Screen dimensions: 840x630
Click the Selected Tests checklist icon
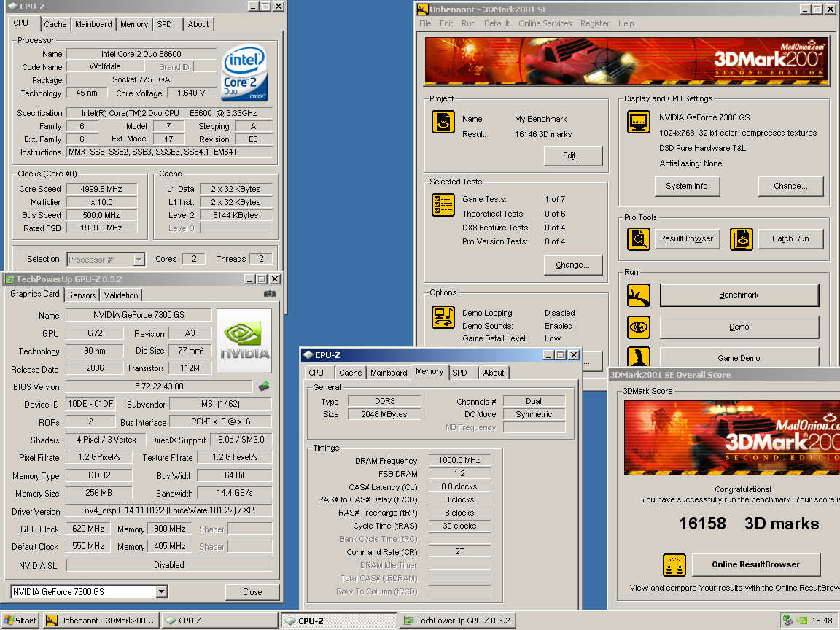tap(443, 205)
